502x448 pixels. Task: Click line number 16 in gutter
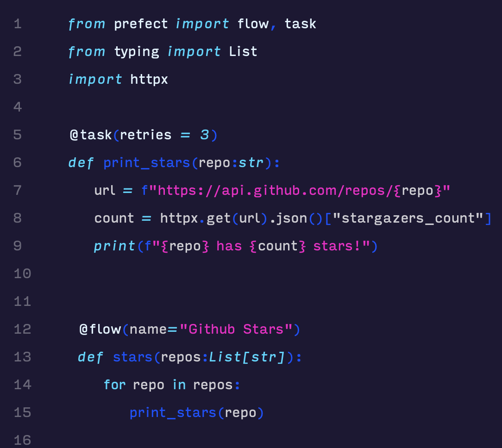coord(22,440)
